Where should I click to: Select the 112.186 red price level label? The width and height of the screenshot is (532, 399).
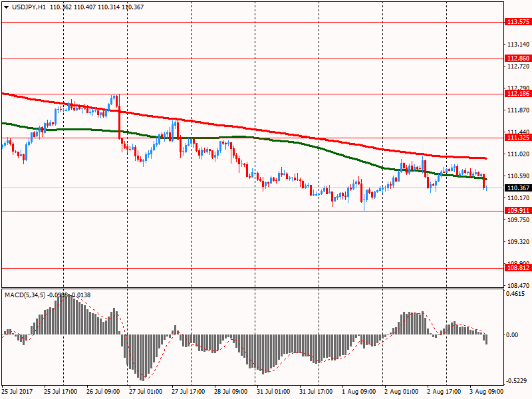tap(518, 94)
